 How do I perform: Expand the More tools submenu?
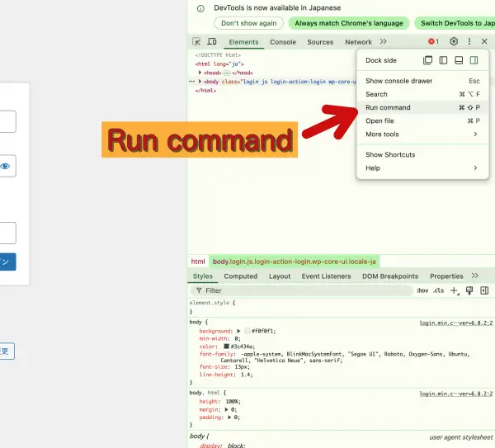click(422, 134)
